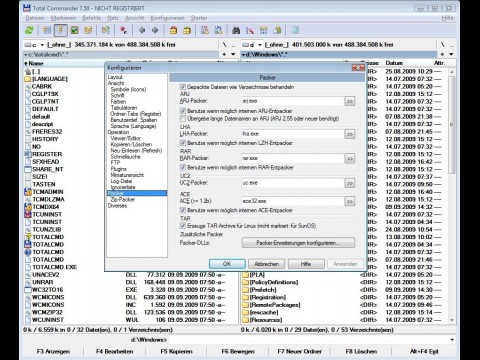The height and width of the screenshot is (360, 480).
Task: Browse for UC2-Packer with >> button
Action: pyautogui.click(x=349, y=183)
